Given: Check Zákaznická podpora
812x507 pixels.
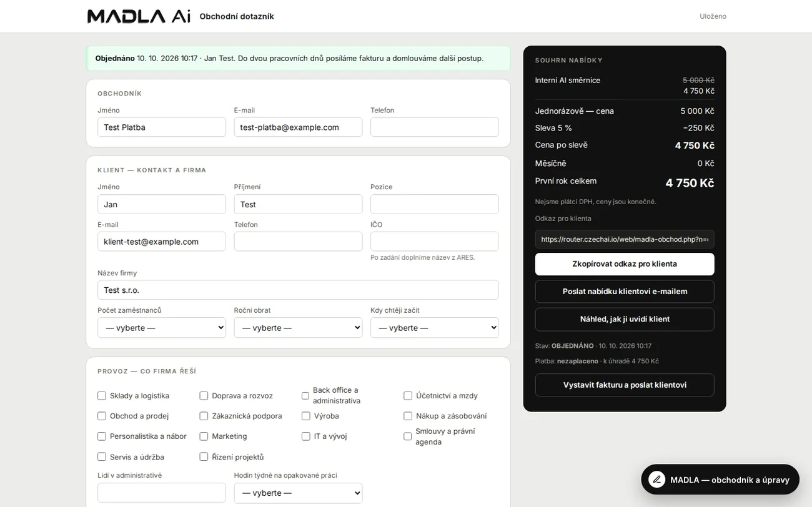Looking at the screenshot, I should click(204, 416).
